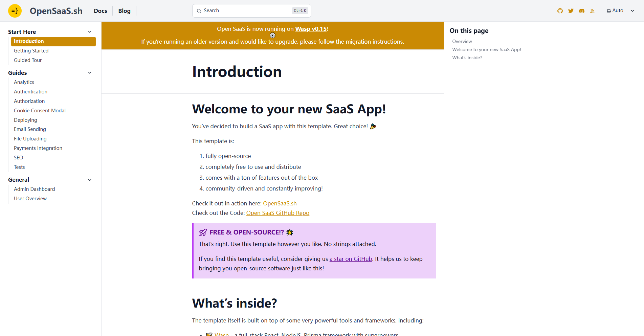Open the Cookie Consent Modal guide
The height and width of the screenshot is (336, 644).
tap(40, 111)
